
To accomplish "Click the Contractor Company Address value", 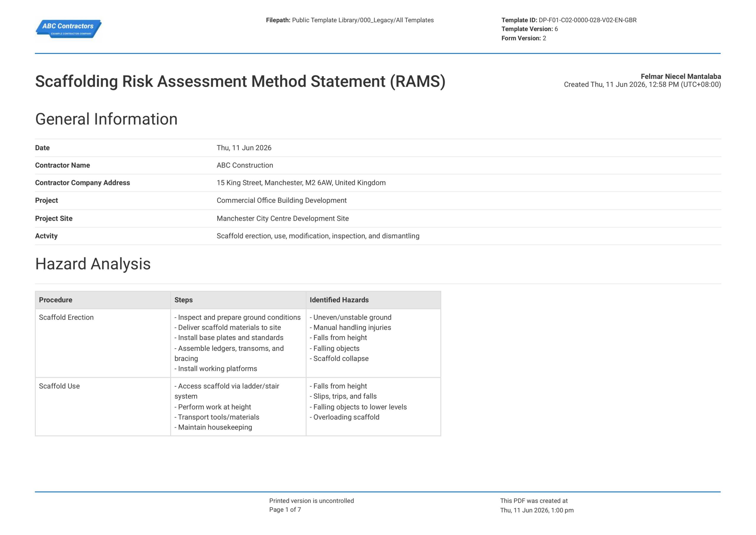I will coord(301,183).
